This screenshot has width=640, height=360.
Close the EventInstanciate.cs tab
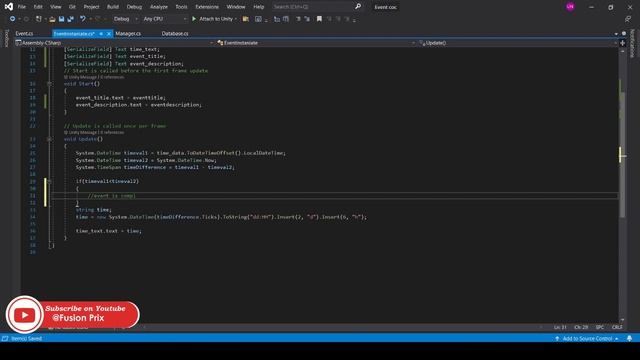tap(109, 33)
